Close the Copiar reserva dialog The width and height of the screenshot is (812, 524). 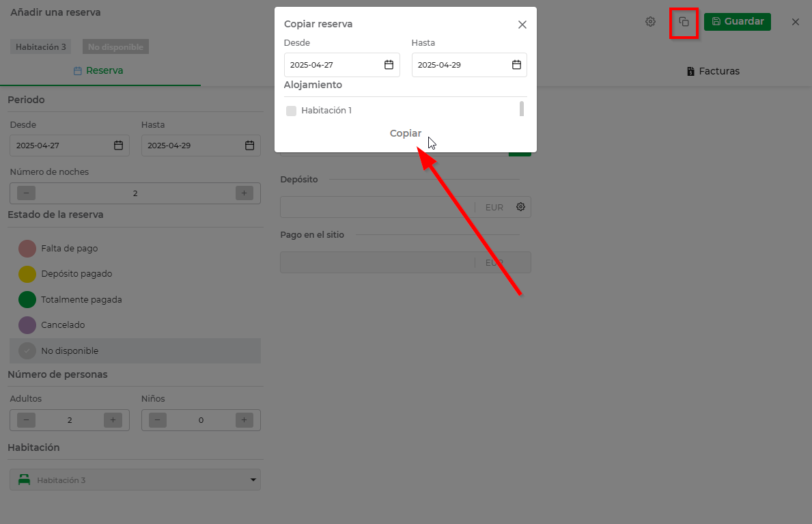[x=522, y=25]
